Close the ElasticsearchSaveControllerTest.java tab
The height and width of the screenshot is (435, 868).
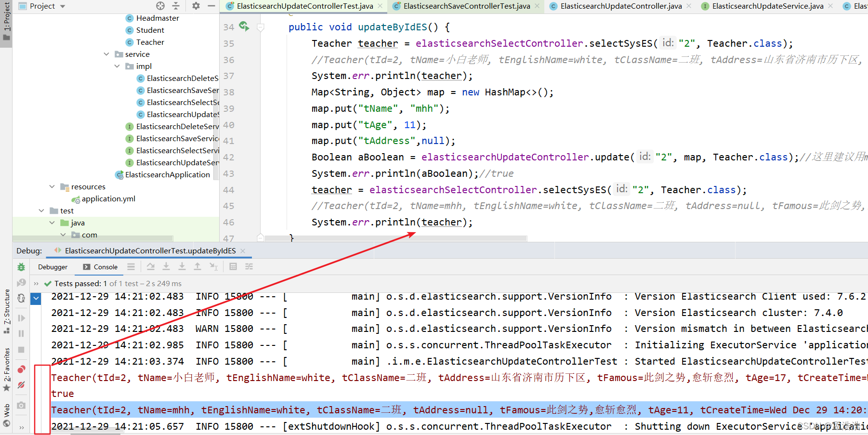537,6
